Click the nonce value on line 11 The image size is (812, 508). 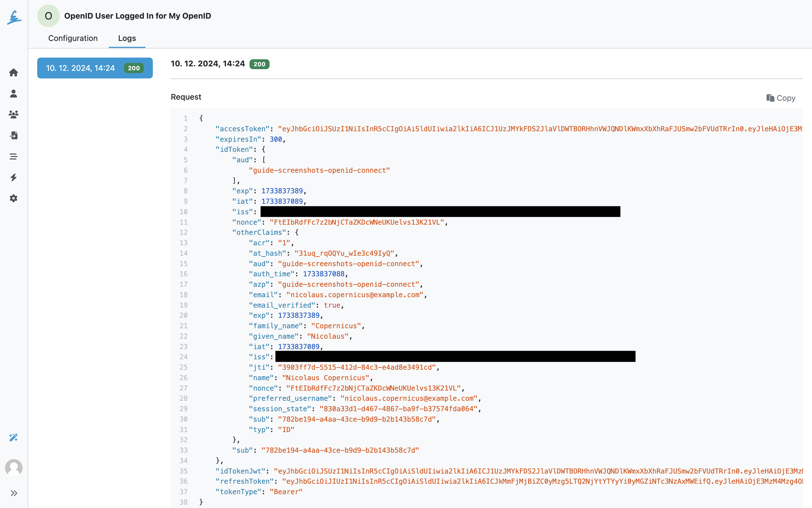pyautogui.click(x=357, y=222)
